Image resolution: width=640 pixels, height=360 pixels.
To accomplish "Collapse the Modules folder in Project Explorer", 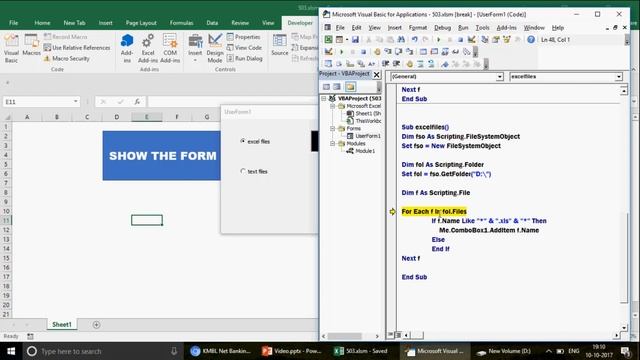I will (332, 144).
